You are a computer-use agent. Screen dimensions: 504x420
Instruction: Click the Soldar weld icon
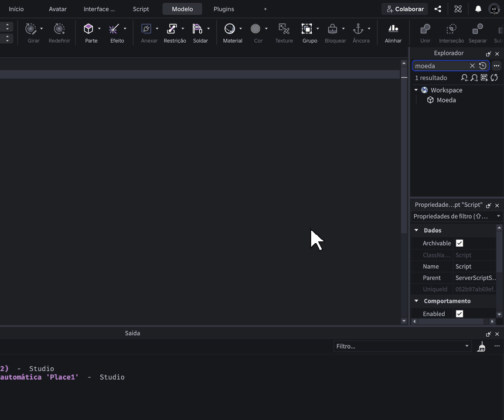[197, 29]
